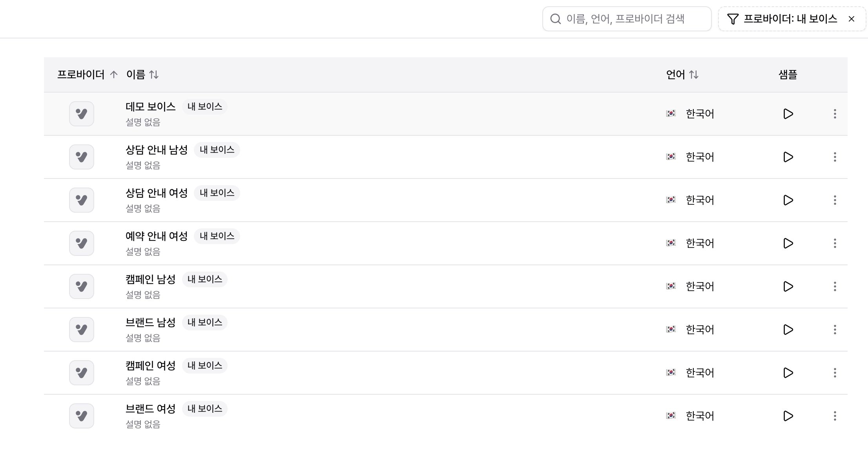
Task: Click Korean flag in 예약 안내 여성 row
Action: coord(671,243)
